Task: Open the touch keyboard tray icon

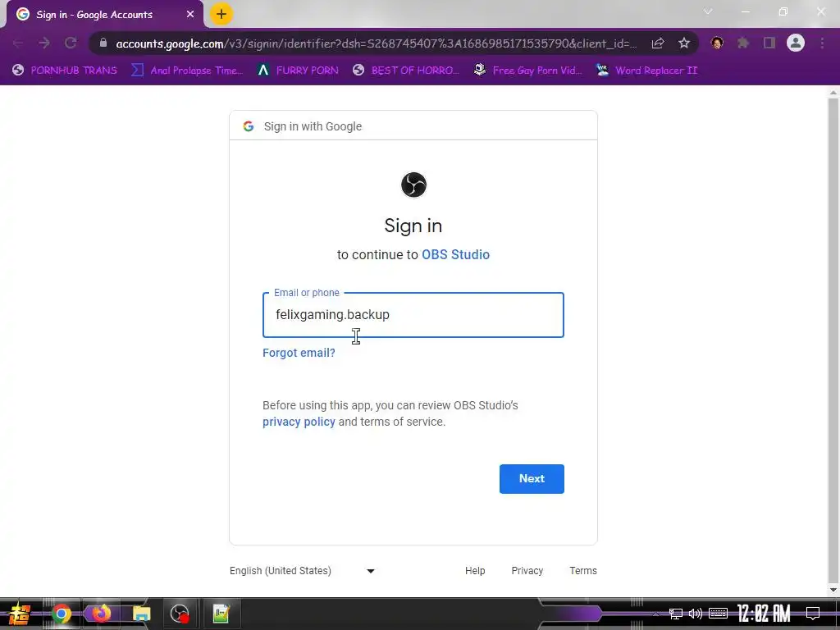Action: click(718, 614)
